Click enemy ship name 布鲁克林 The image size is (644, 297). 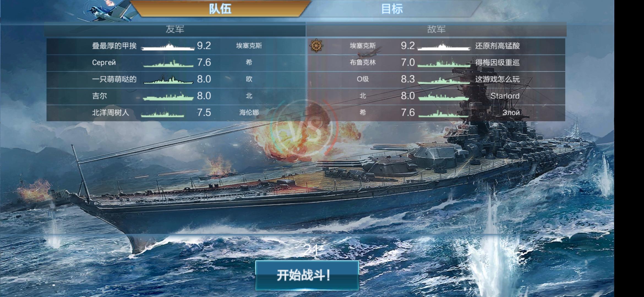click(x=363, y=62)
